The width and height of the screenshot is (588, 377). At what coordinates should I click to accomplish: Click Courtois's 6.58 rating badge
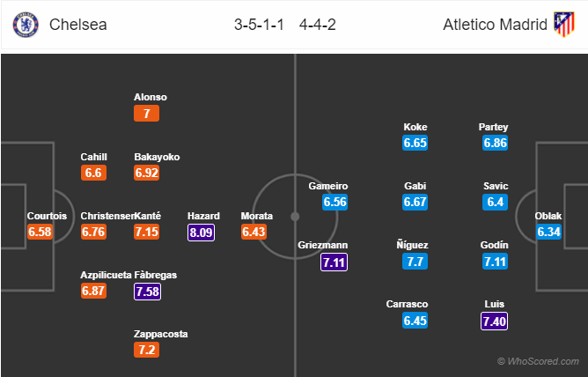[x=41, y=233]
